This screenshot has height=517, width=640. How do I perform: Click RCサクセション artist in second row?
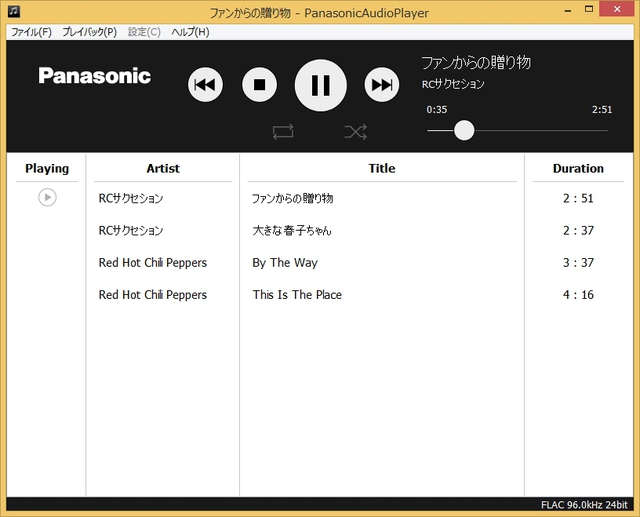pos(131,231)
